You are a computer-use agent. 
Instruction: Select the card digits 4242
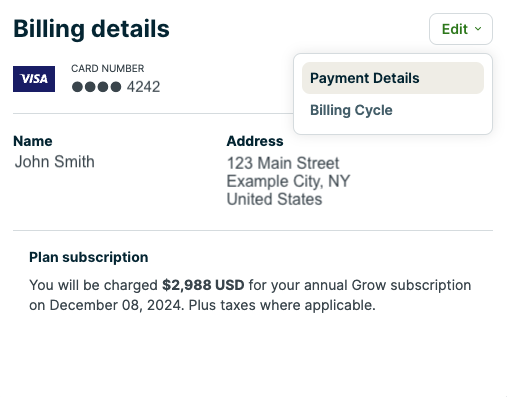(x=143, y=87)
